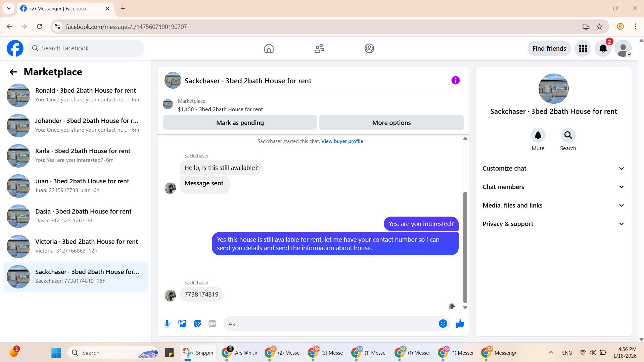Open the emoji picker smiley
Screen dimensions: 644x362
(x=443, y=324)
